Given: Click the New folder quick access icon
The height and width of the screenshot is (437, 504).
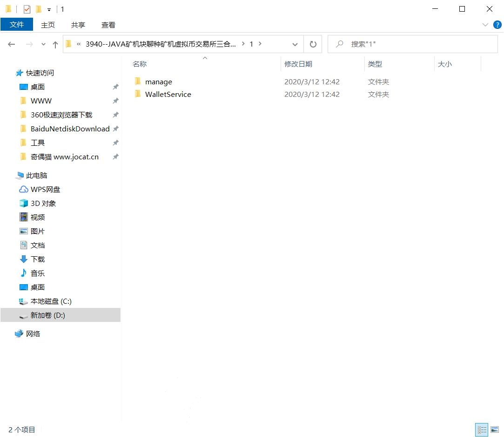Looking at the screenshot, I should (x=39, y=9).
